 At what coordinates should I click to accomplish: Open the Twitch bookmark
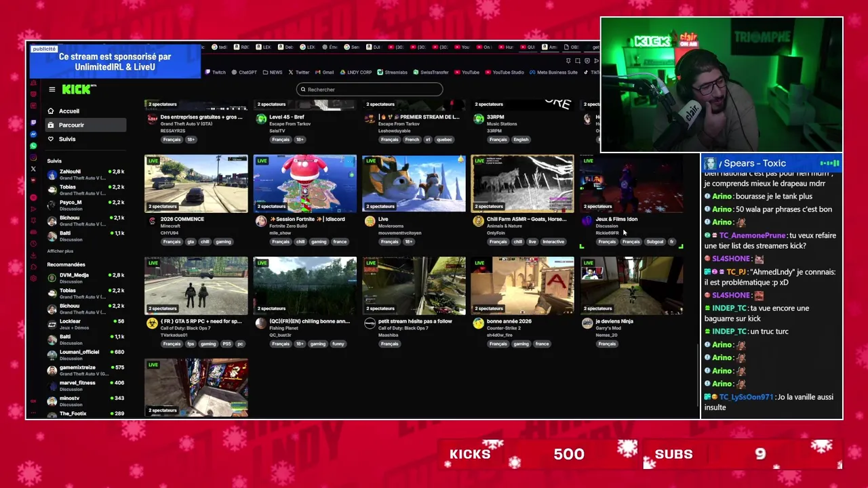point(215,73)
